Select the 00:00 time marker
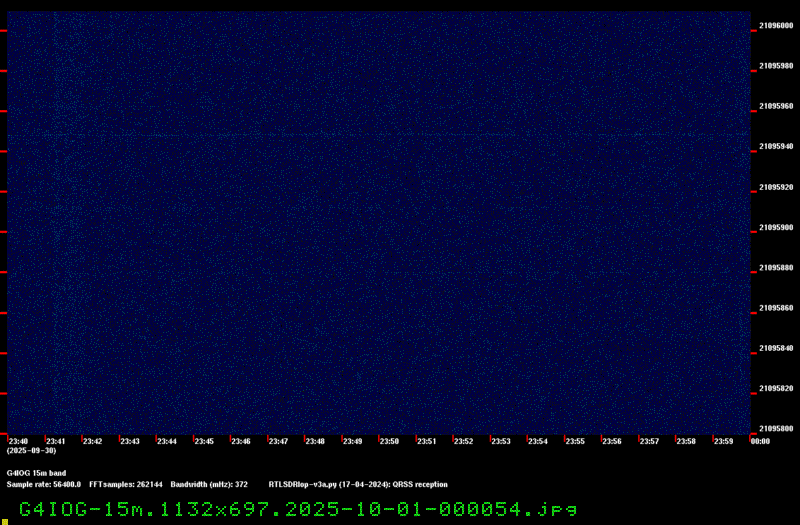The height and width of the screenshot is (525, 800). click(x=759, y=441)
